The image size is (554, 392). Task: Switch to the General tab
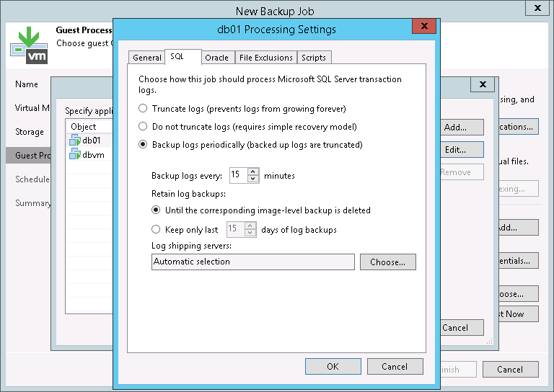[x=146, y=58]
